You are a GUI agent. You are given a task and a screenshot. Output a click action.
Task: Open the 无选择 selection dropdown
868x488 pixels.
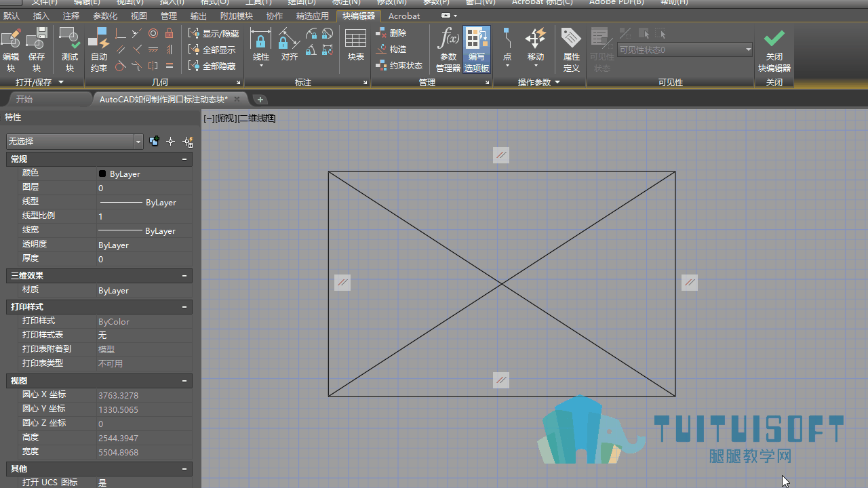coord(75,141)
